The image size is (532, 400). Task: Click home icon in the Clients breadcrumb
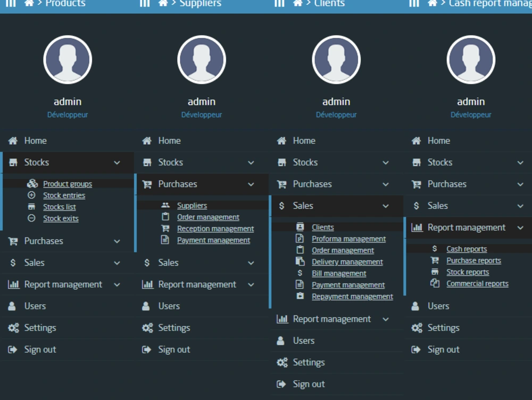click(x=298, y=3)
